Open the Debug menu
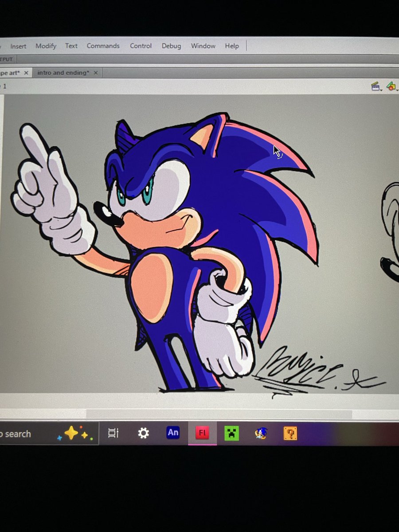 tap(171, 46)
